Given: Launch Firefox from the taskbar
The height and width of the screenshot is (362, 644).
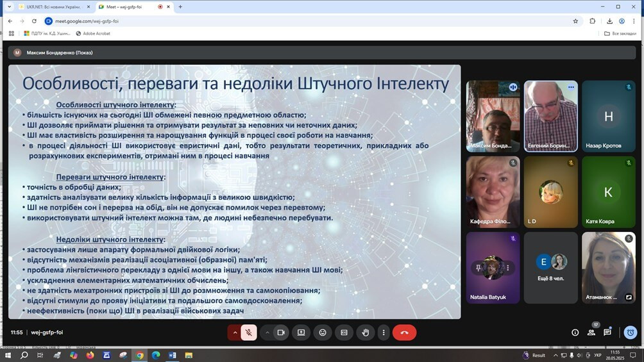Looking at the screenshot, I should click(x=90, y=355).
